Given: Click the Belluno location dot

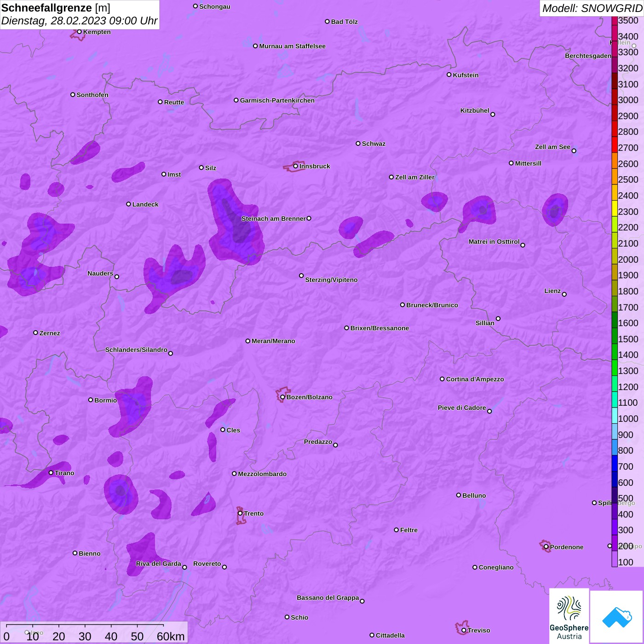Looking at the screenshot, I should point(458,495).
